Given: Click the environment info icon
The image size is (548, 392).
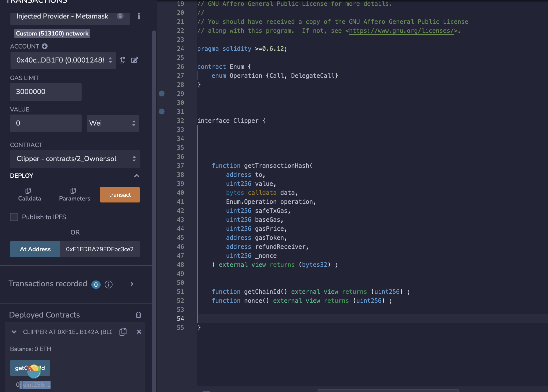Looking at the screenshot, I should 139,16.
